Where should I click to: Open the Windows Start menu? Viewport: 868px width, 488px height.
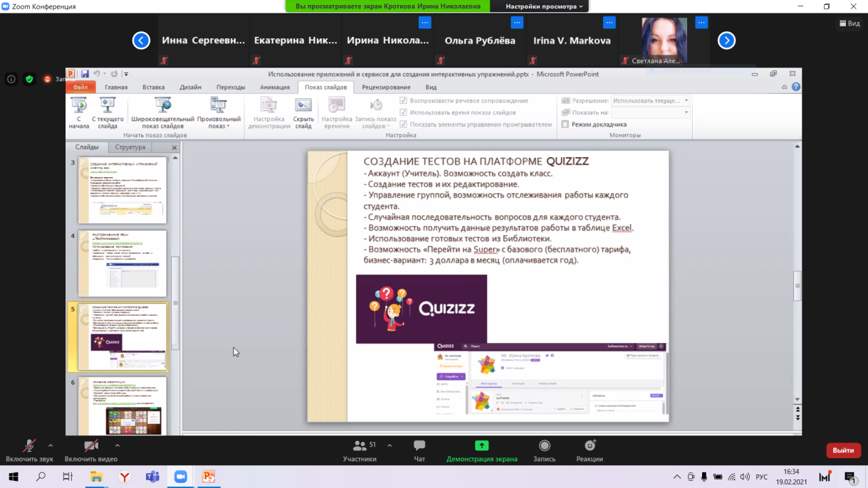tap(13, 477)
